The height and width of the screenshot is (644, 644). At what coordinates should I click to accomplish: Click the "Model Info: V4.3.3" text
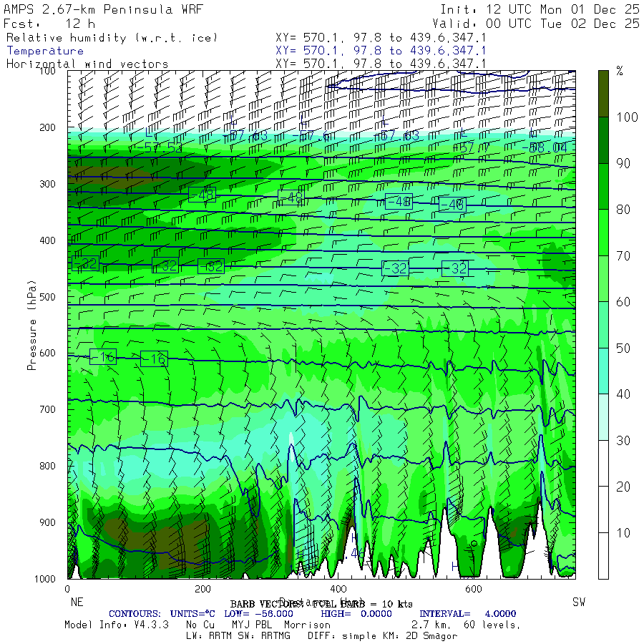117,625
